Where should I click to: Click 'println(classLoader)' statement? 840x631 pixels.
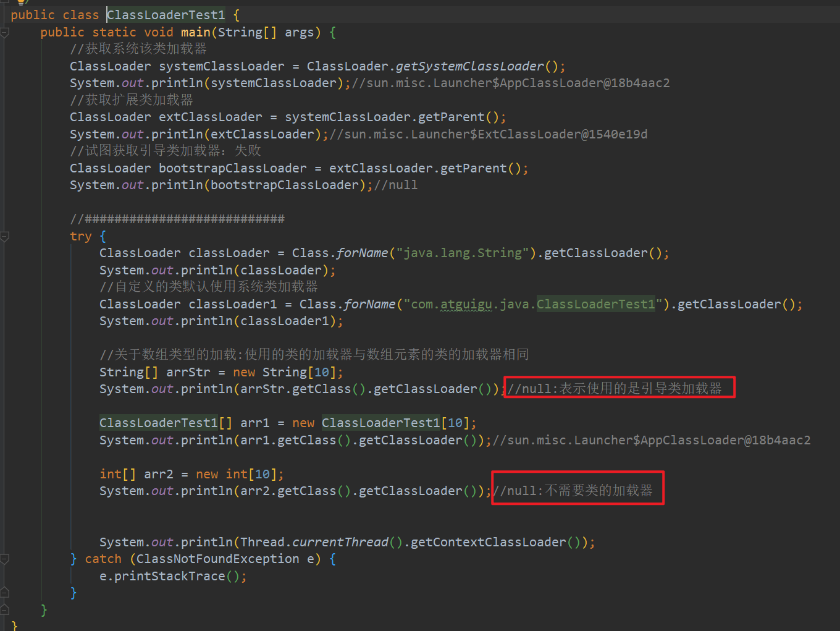click(x=218, y=270)
